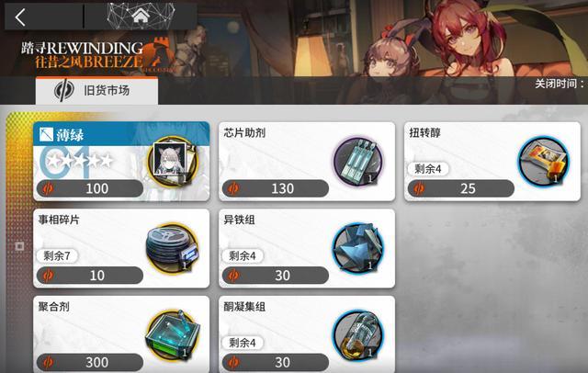Buy 聚合剂 priced at 300
Image resolution: width=588 pixels, height=373 pixels.
pos(90,362)
